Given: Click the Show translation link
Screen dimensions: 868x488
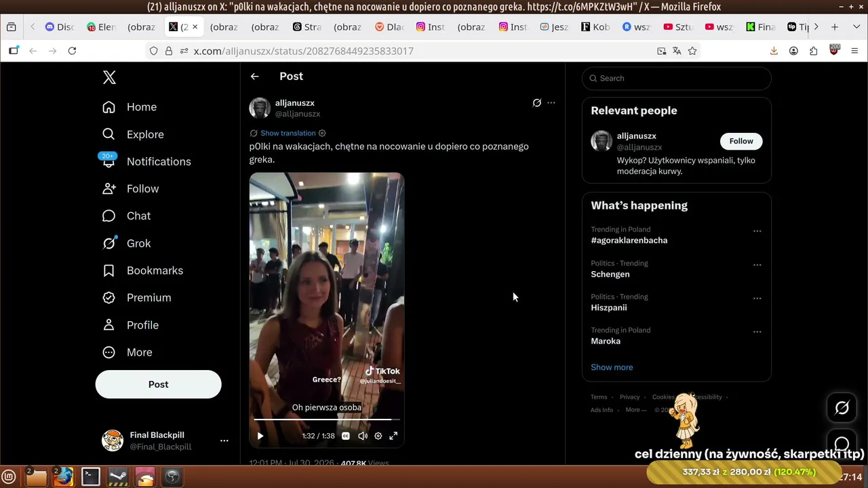Looking at the screenshot, I should [288, 133].
